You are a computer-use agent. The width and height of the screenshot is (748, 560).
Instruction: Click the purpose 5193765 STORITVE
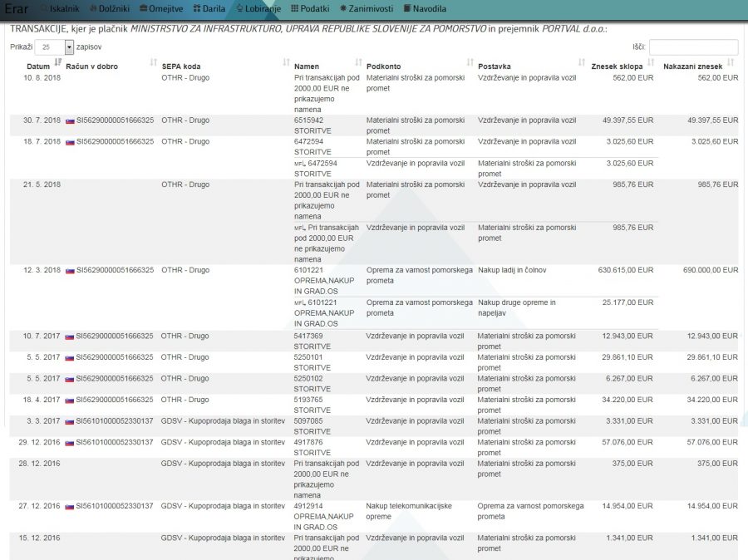312,405
